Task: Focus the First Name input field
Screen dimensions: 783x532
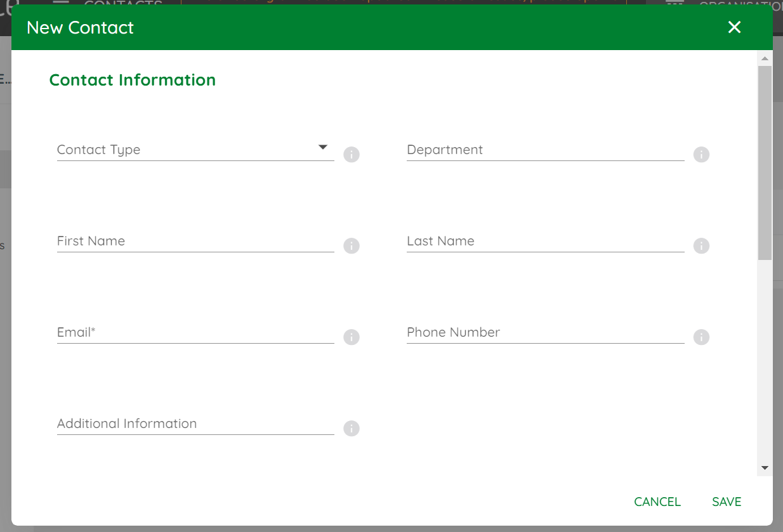Action: [195, 242]
